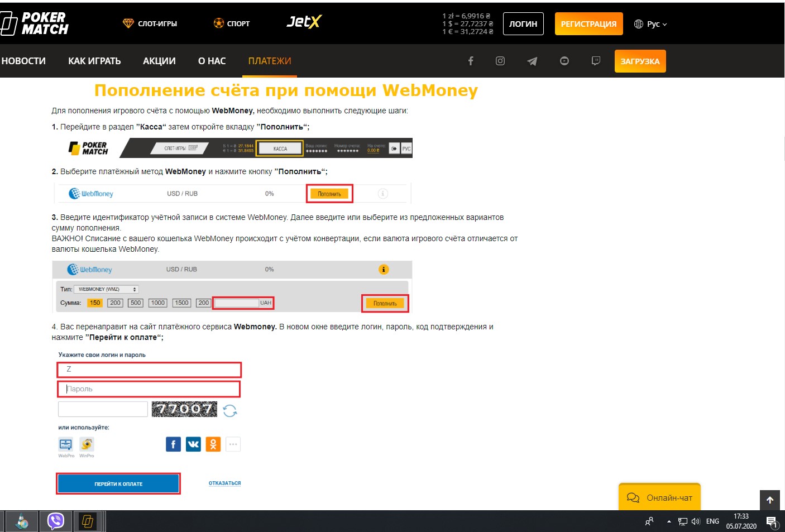Open the JetX game logo link

click(x=304, y=21)
